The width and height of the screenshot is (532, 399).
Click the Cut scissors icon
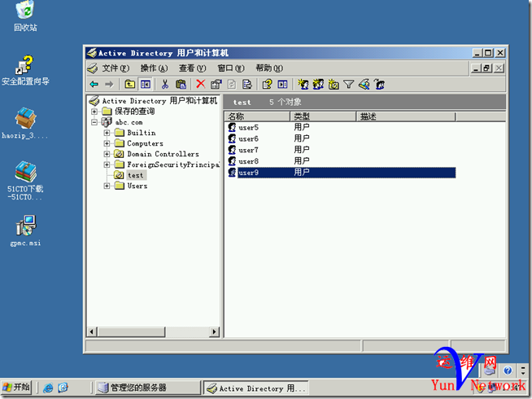(165, 84)
